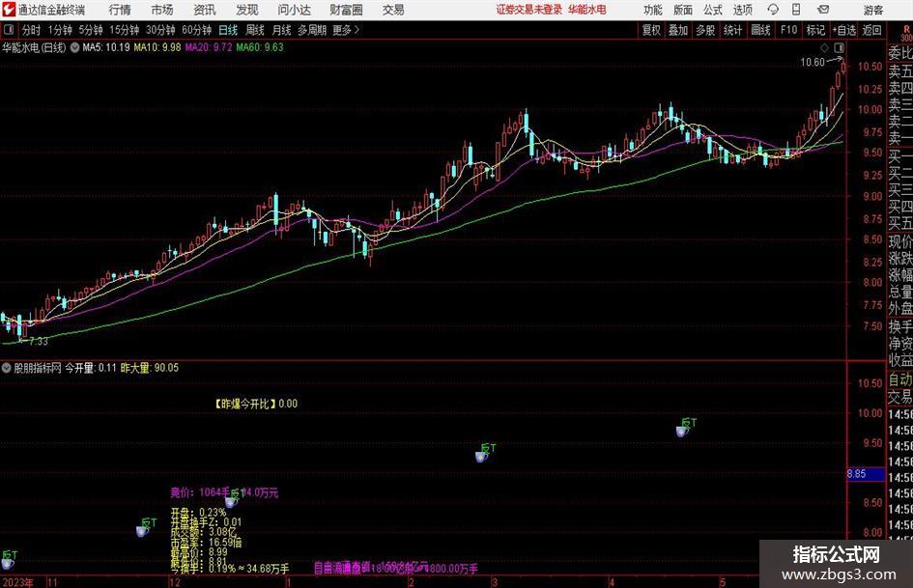Open settings icon beside 股朋指标网 indicator
The image size is (913, 588).
[7, 368]
